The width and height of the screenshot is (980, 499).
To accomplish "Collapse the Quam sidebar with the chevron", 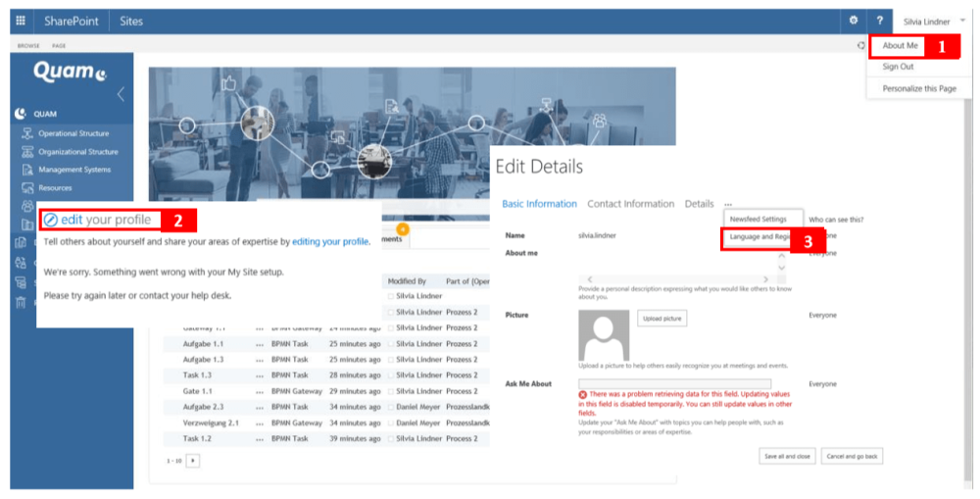I will pos(121,95).
